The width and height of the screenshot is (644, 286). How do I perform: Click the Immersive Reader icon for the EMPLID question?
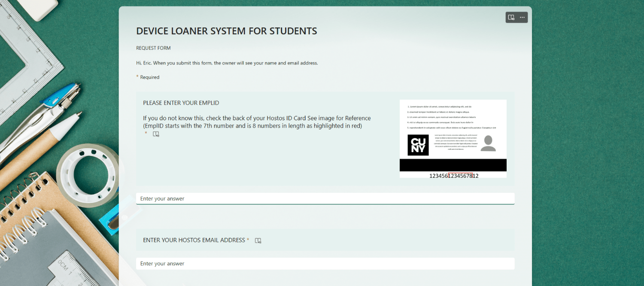(156, 134)
